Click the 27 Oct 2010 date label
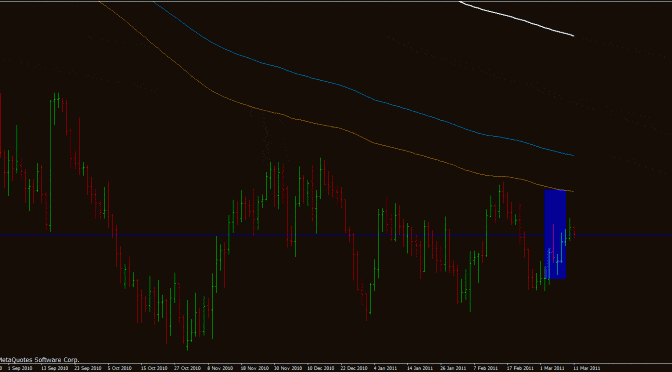Image resolution: width=672 pixels, height=372 pixels. (188, 368)
